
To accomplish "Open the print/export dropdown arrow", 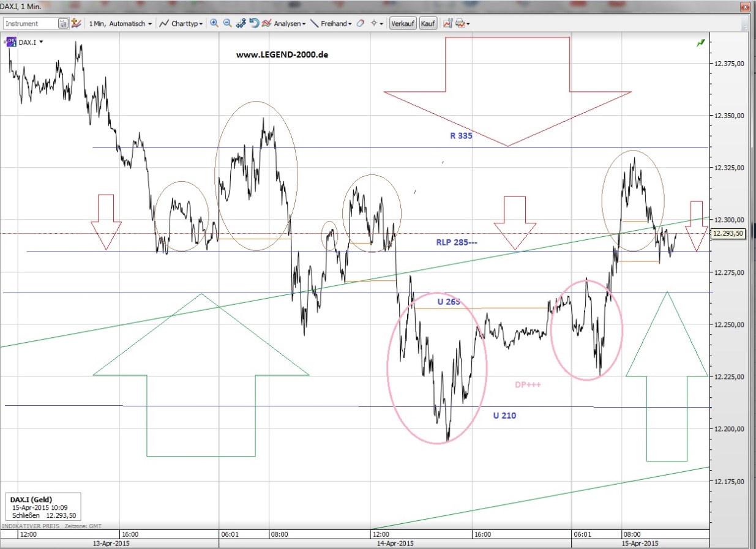I will click(x=468, y=24).
